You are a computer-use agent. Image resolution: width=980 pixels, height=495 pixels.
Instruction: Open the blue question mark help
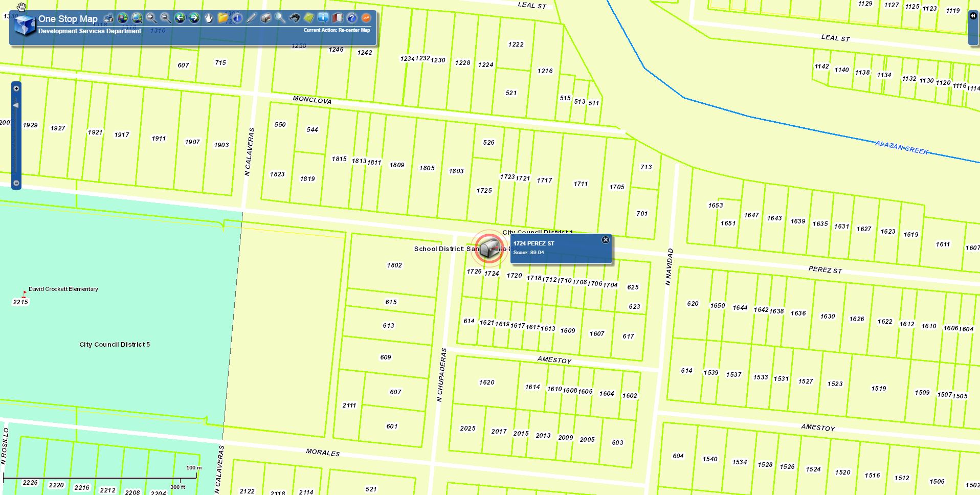point(352,18)
